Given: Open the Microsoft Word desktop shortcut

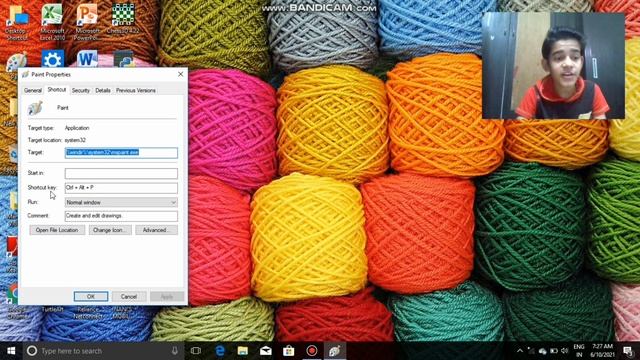Looking at the screenshot, I should [x=87, y=59].
